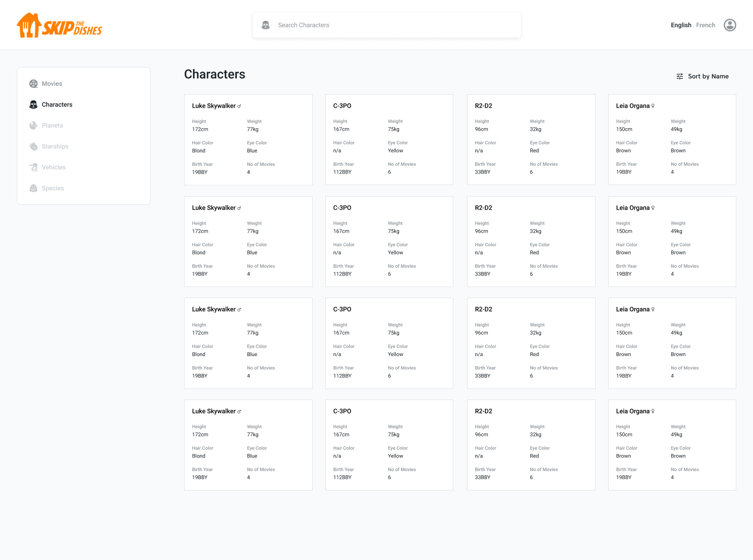Click the Vehicles icon in sidebar
Viewport: 753px width, 560px height.
click(33, 167)
